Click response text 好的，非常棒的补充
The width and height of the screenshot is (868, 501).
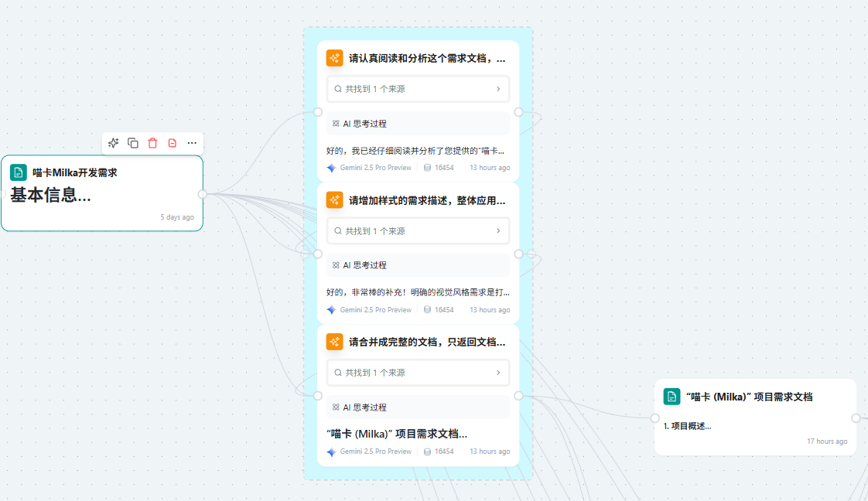[418, 292]
